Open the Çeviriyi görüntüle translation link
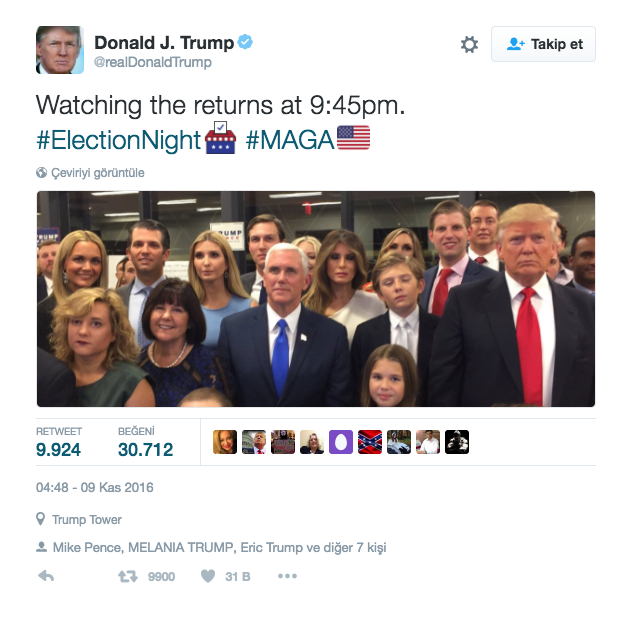This screenshot has width=630, height=617. pos(98,173)
